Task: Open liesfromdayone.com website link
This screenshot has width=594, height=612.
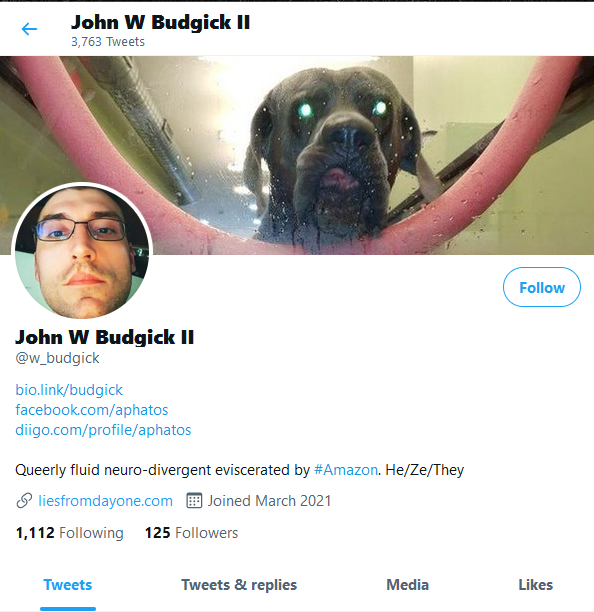Action: [x=105, y=501]
